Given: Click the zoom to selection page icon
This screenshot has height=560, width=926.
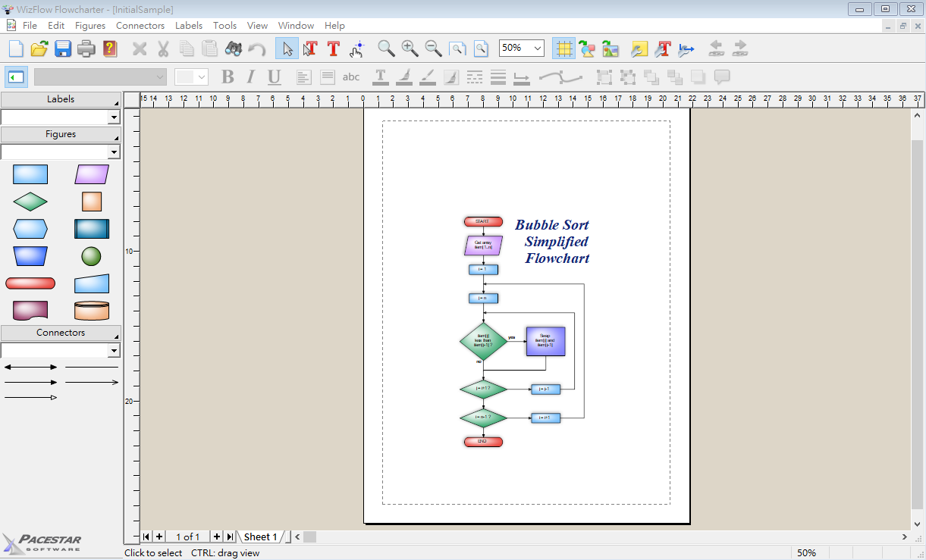Looking at the screenshot, I should pos(457,49).
